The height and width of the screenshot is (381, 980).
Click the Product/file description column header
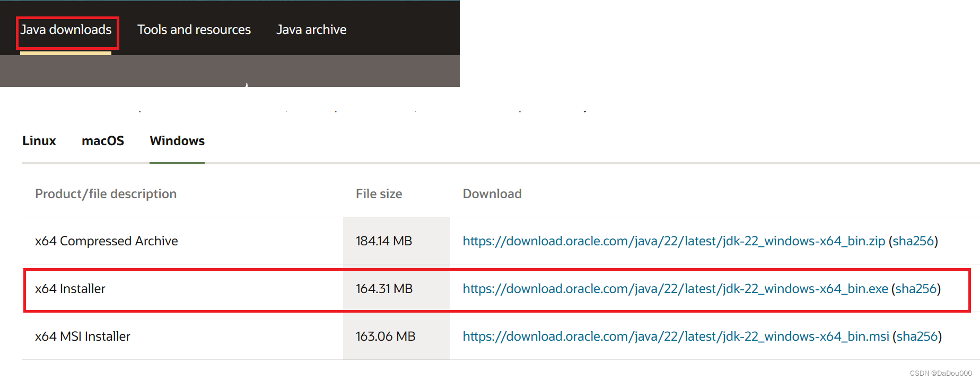[x=106, y=194]
